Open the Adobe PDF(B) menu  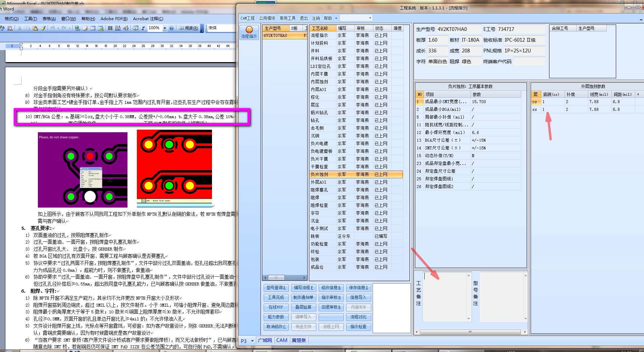point(114,19)
